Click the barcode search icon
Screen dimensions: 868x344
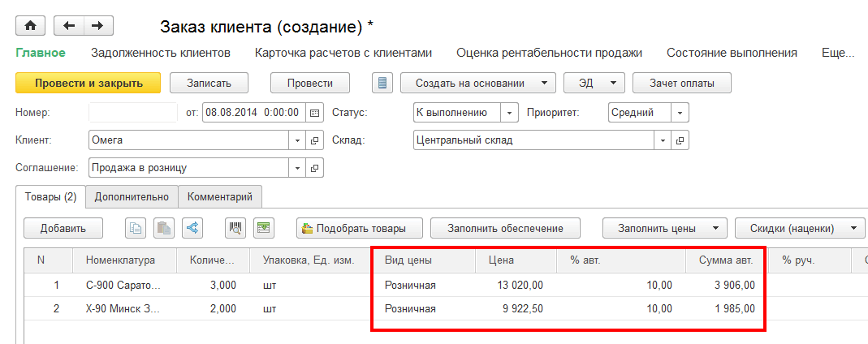[x=235, y=228]
